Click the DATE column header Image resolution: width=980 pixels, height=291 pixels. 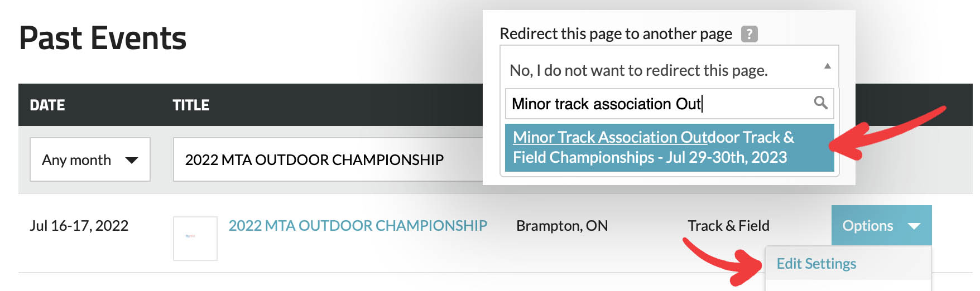click(47, 105)
